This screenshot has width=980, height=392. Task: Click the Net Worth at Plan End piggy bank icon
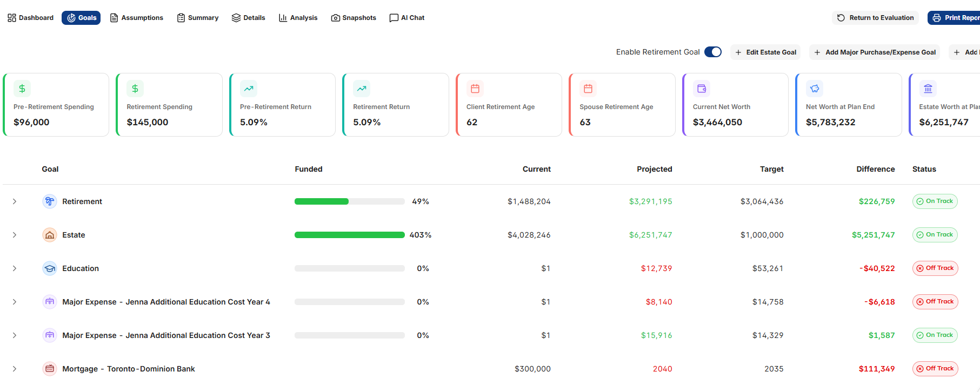coord(815,89)
